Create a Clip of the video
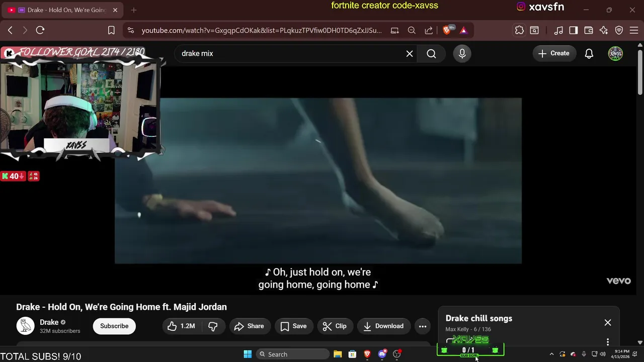This screenshot has width=644, height=362. (x=335, y=326)
